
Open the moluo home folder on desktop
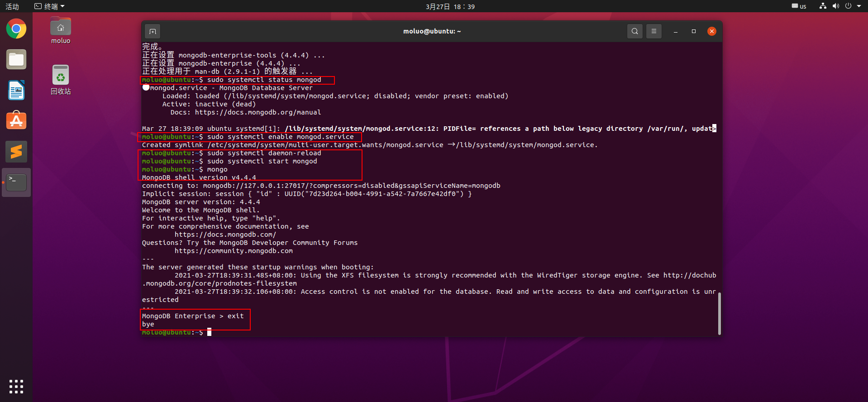tap(61, 30)
